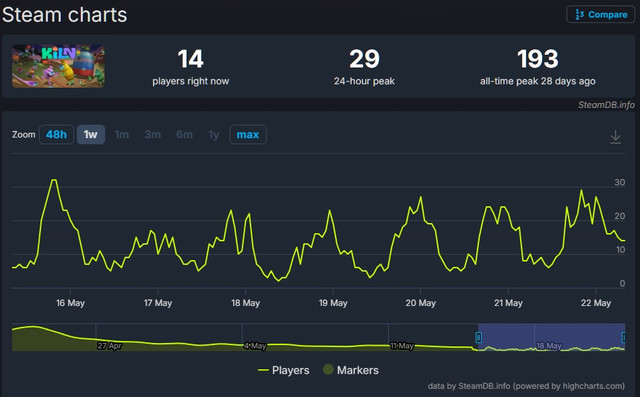Click the 27 Apr navigator label
640x397 pixels.
coord(109,346)
